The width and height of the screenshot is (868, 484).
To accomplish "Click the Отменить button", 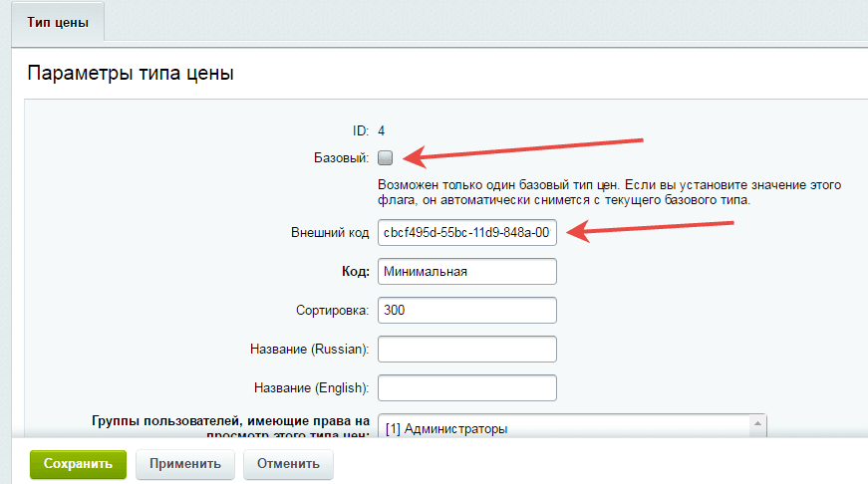I will [x=288, y=464].
